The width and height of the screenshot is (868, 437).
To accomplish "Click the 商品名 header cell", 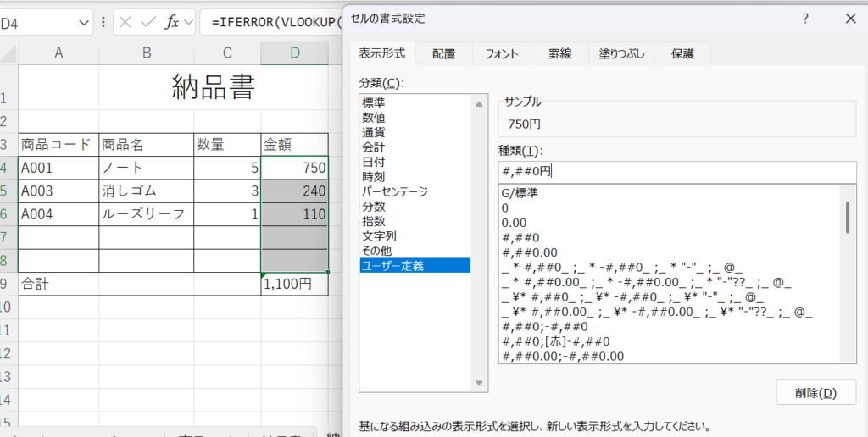I will [146, 145].
